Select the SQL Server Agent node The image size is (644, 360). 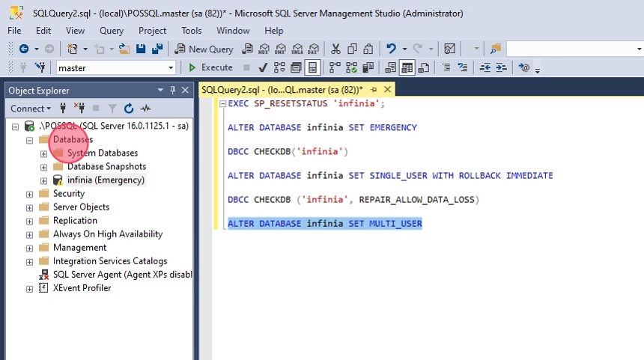115,274
